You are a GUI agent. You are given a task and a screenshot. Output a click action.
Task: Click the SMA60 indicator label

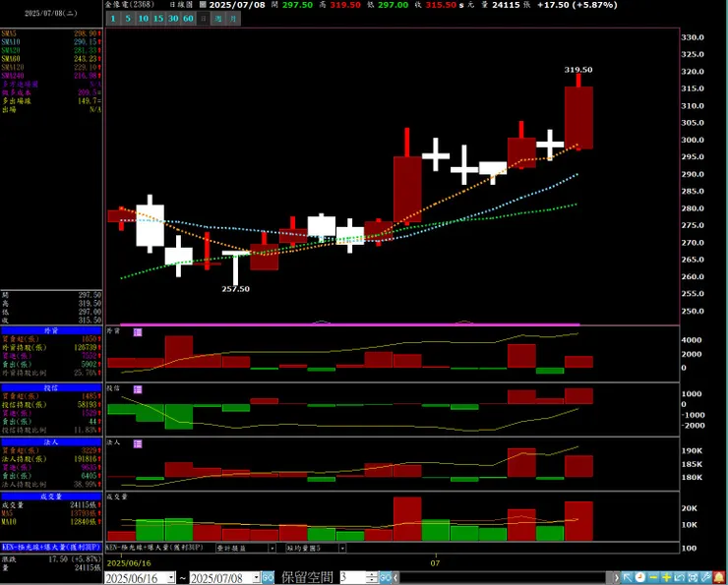pos(11,59)
